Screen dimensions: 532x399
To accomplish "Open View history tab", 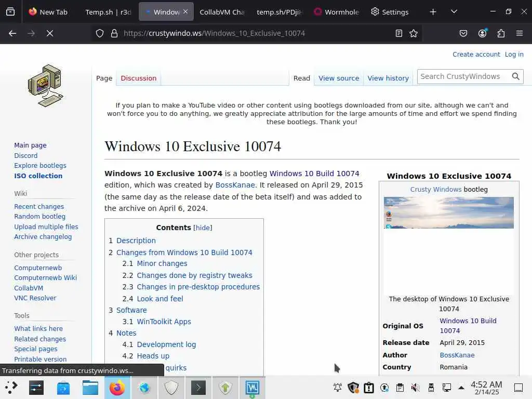I will pos(388,78).
